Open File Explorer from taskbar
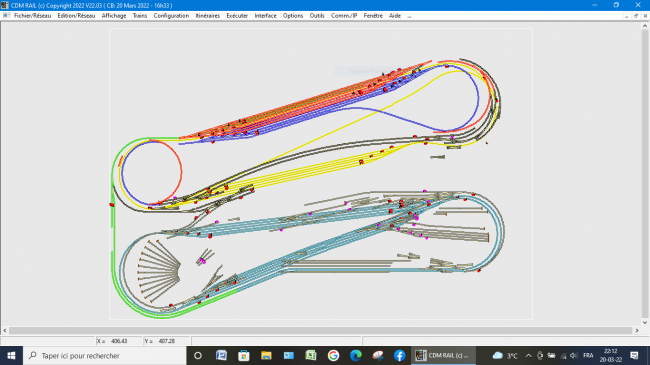Image resolution: width=650 pixels, height=365 pixels. (266, 355)
